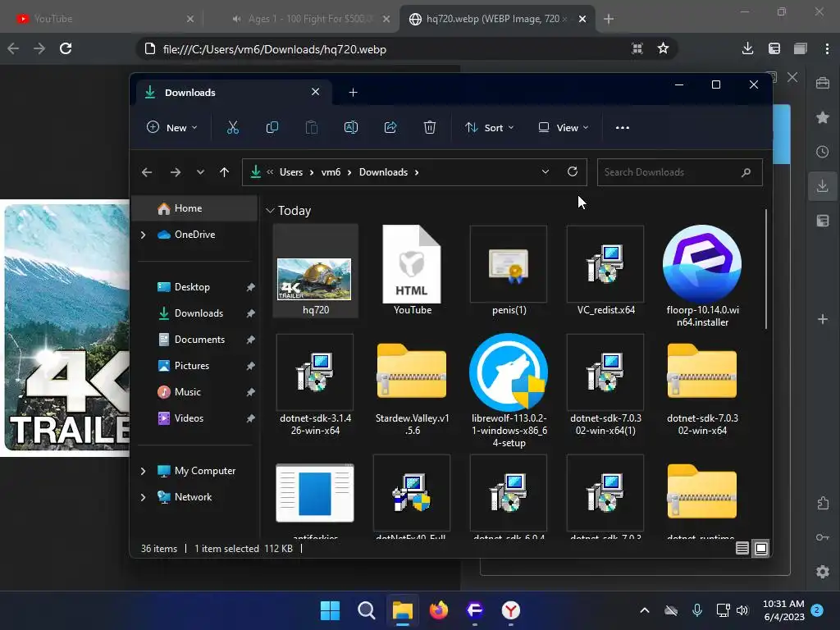Expand address bar history dropdown
Viewport: 840px width, 630px height.
pyautogui.click(x=545, y=172)
